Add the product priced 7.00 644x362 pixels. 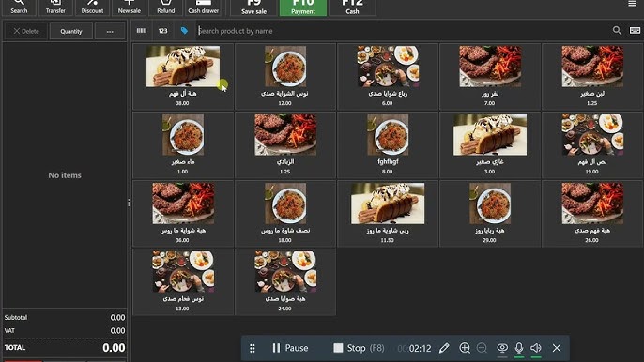pyautogui.click(x=490, y=76)
